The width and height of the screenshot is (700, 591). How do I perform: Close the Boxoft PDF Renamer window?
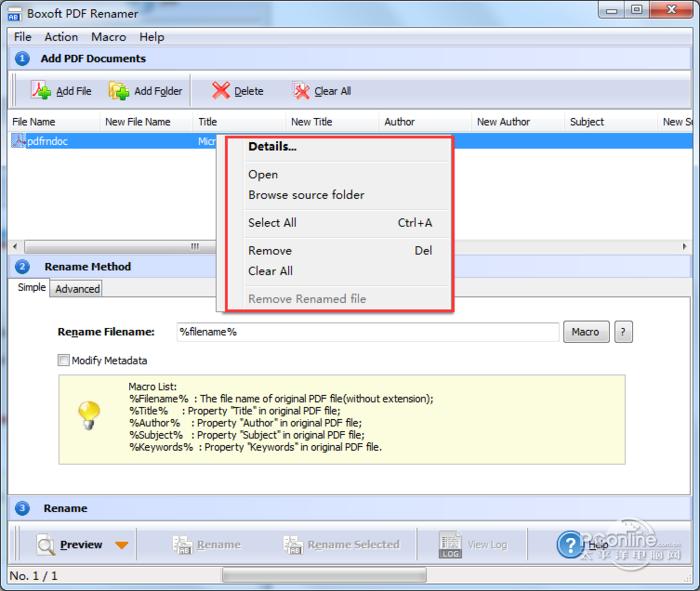point(672,10)
